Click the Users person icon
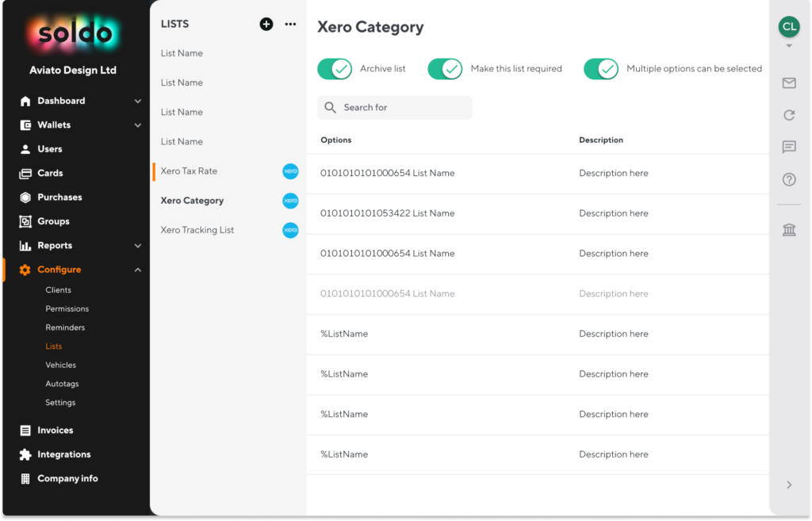 click(25, 149)
